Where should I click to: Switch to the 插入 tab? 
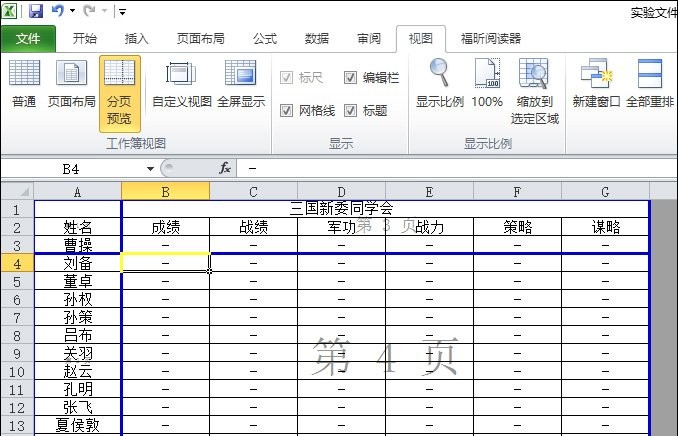click(136, 38)
